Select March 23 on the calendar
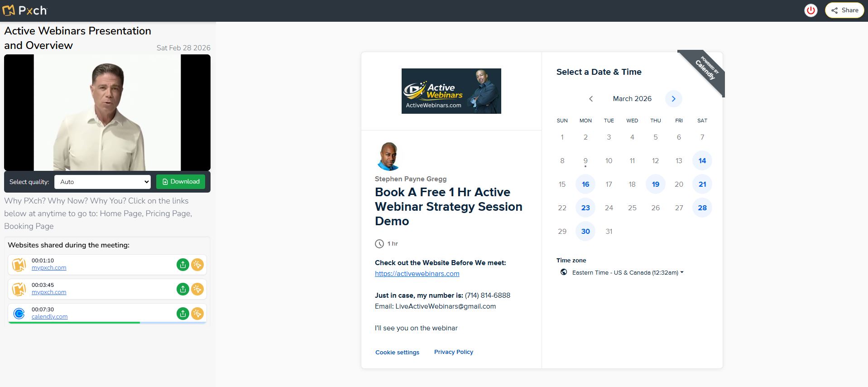Image resolution: width=868 pixels, height=387 pixels. point(585,208)
